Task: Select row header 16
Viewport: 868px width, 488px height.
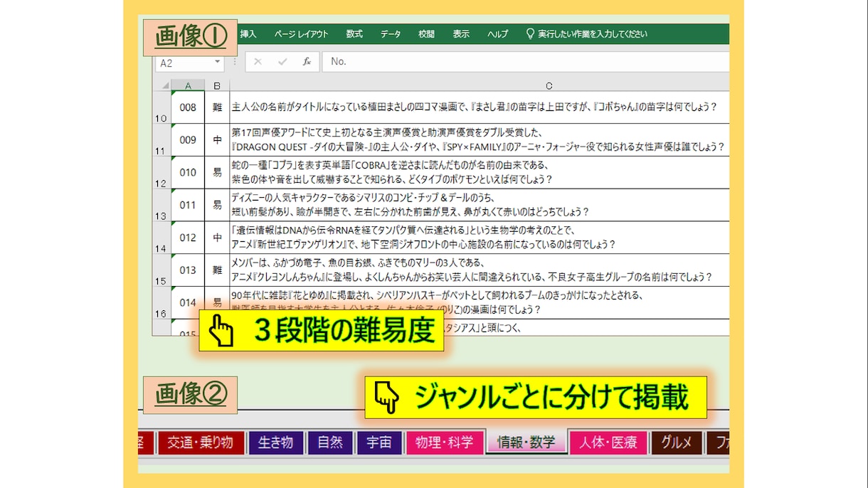Action: [x=162, y=302]
